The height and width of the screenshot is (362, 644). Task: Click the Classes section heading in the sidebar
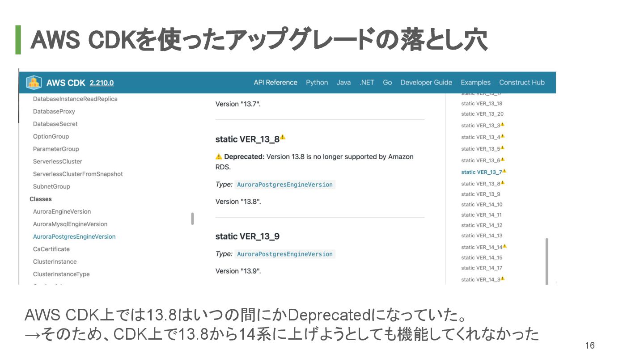(41, 199)
